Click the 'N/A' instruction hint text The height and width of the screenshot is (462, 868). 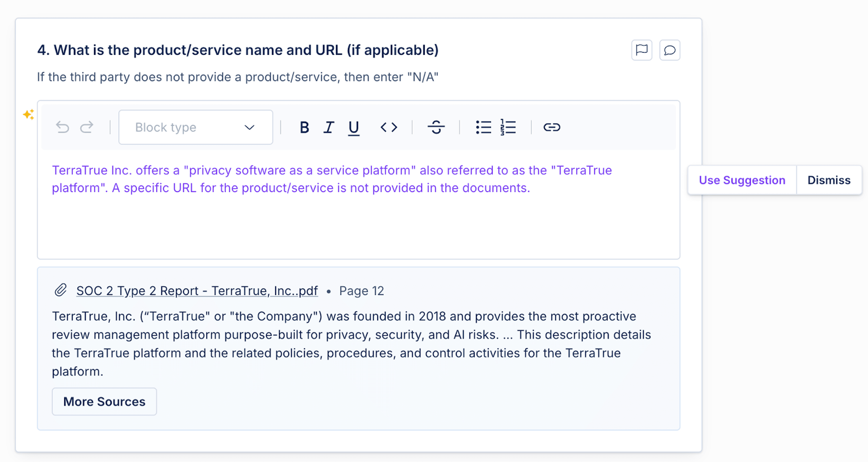pyautogui.click(x=238, y=77)
